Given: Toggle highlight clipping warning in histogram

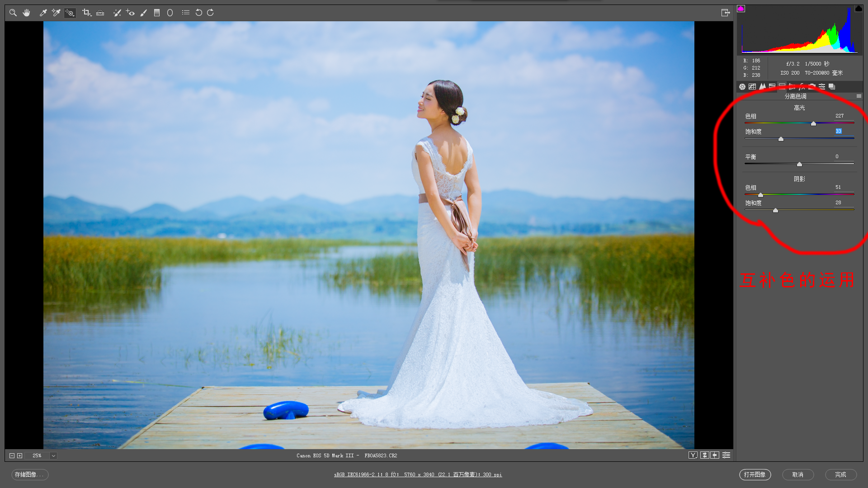Looking at the screenshot, I should coord(859,9).
